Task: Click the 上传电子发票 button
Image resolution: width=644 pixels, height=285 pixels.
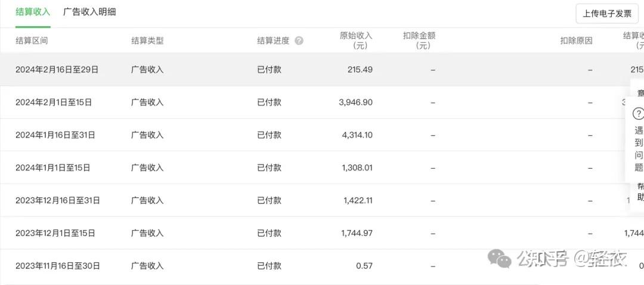Action: [606, 14]
